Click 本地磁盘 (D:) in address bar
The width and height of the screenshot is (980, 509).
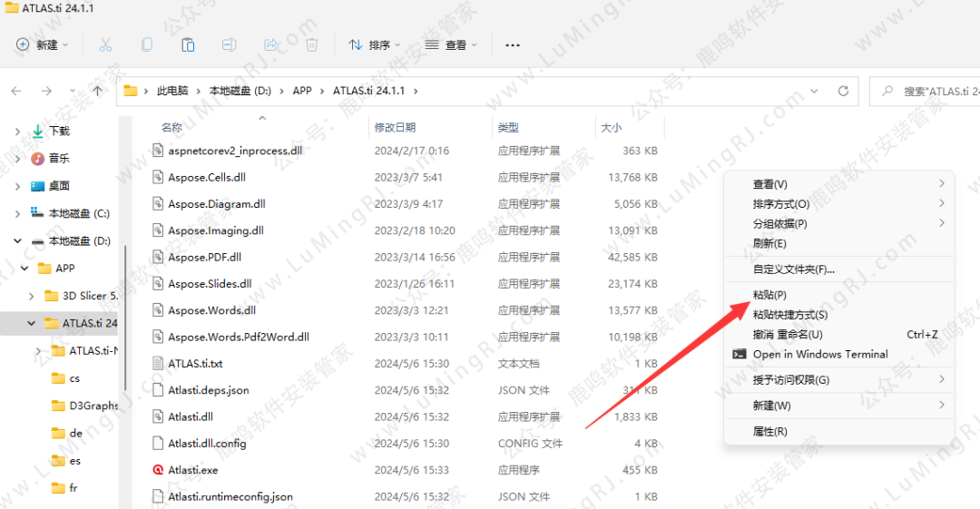tap(240, 91)
